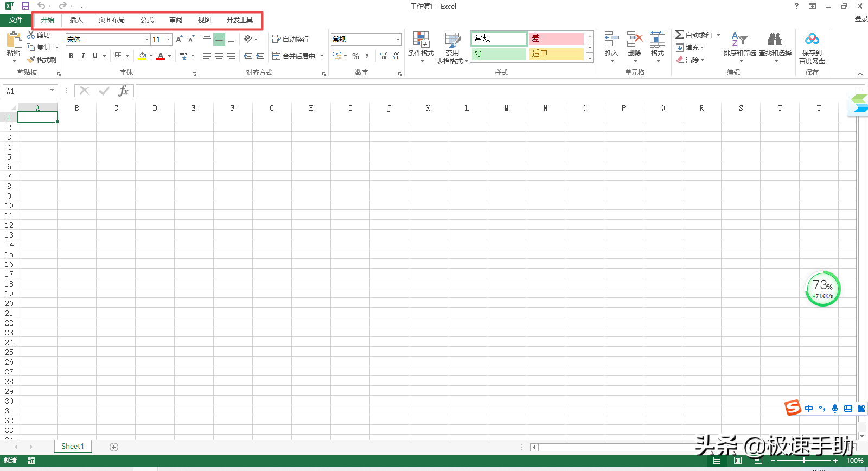The image size is (868, 471).
Task: Click the increase indent icon
Action: (x=260, y=56)
